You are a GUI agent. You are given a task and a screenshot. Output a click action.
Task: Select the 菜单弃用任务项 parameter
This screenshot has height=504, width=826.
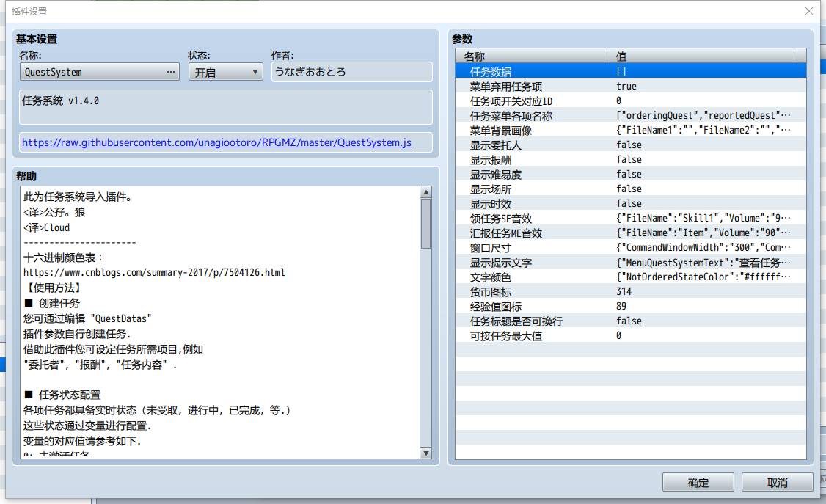(631, 86)
